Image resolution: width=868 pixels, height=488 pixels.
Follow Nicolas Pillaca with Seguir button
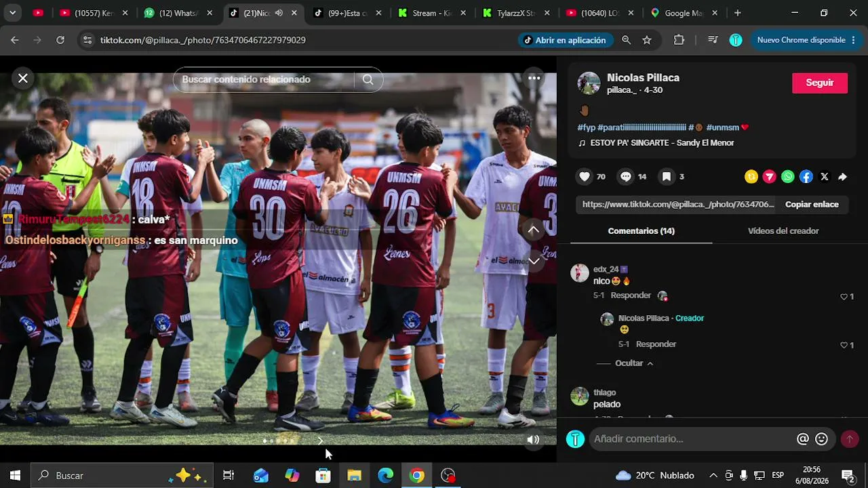point(820,83)
